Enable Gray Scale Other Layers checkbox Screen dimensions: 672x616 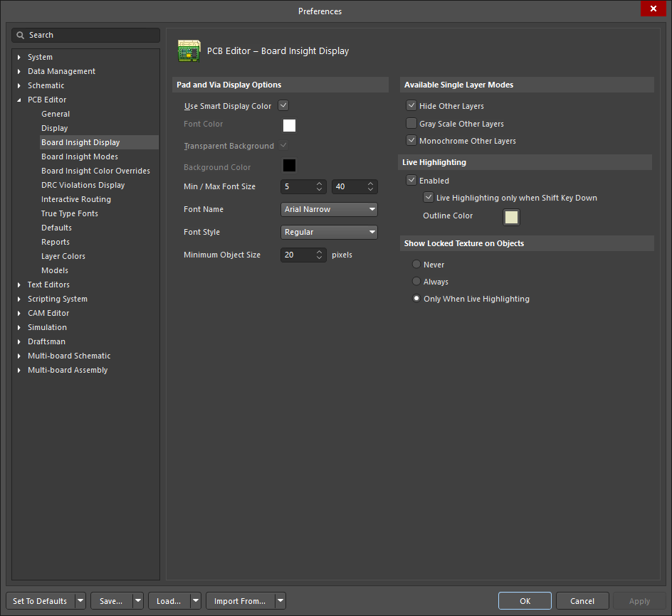pos(411,123)
